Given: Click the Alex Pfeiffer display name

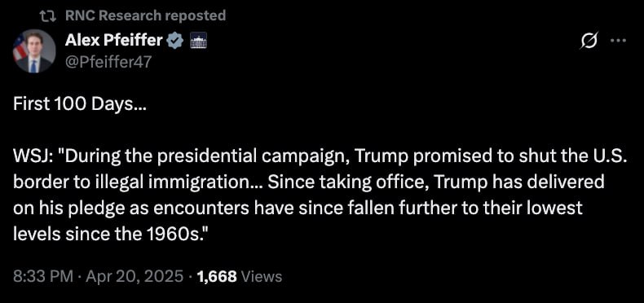Looking at the screenshot, I should (x=114, y=41).
